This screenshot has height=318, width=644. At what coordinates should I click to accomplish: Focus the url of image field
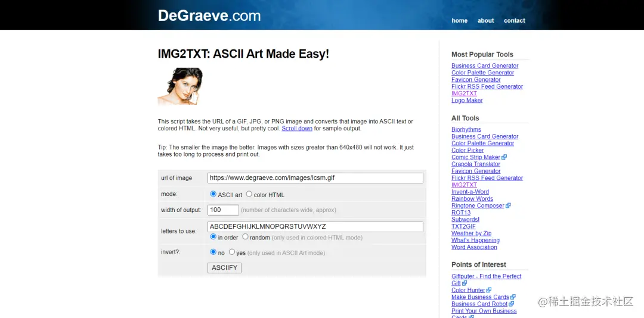tap(315, 178)
